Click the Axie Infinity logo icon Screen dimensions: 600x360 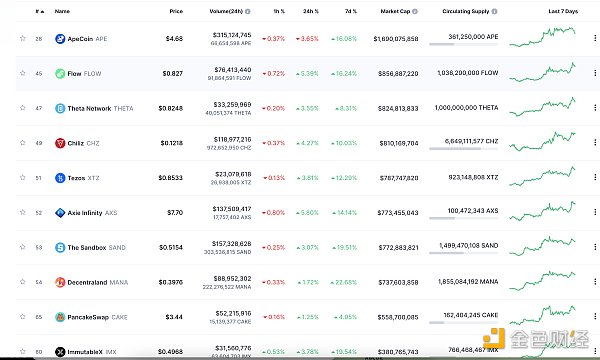point(60,213)
